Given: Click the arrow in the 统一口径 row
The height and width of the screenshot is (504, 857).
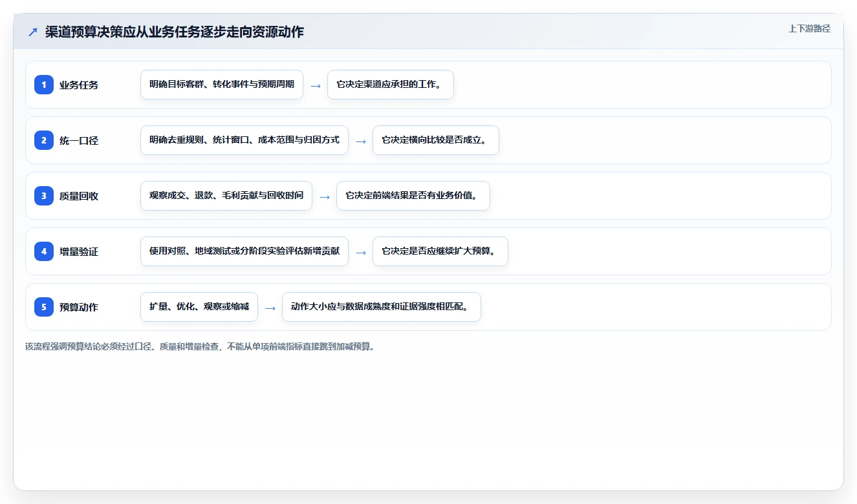Looking at the screenshot, I should point(361,141).
